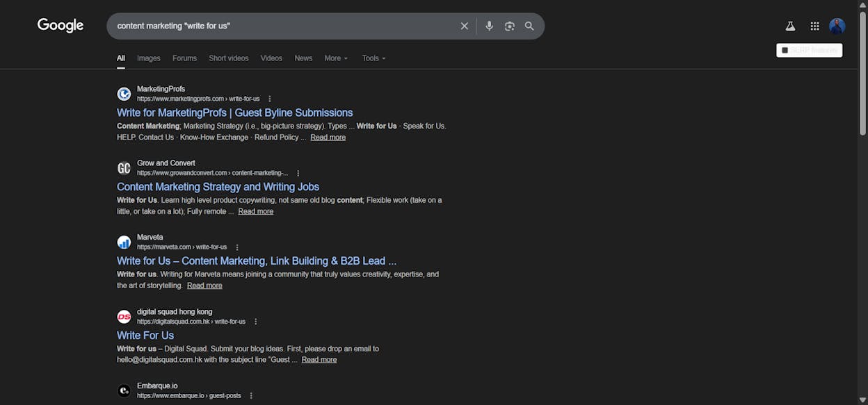Open options menu for Marveta result
Image resolution: width=868 pixels, height=405 pixels.
237,247
